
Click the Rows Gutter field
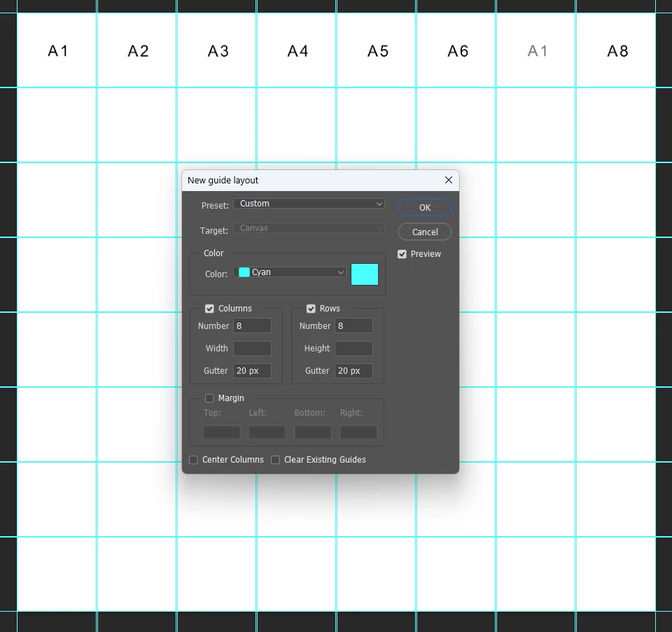[x=353, y=371]
